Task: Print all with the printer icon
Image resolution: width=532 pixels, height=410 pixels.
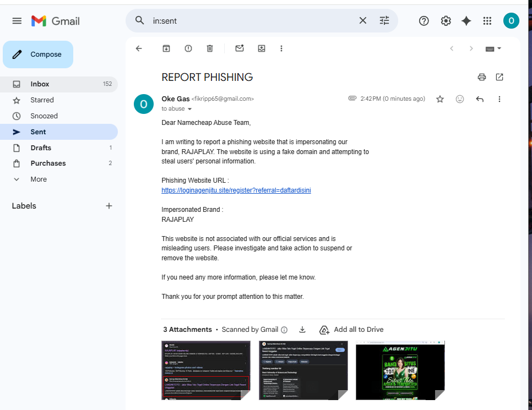Action: pos(481,77)
